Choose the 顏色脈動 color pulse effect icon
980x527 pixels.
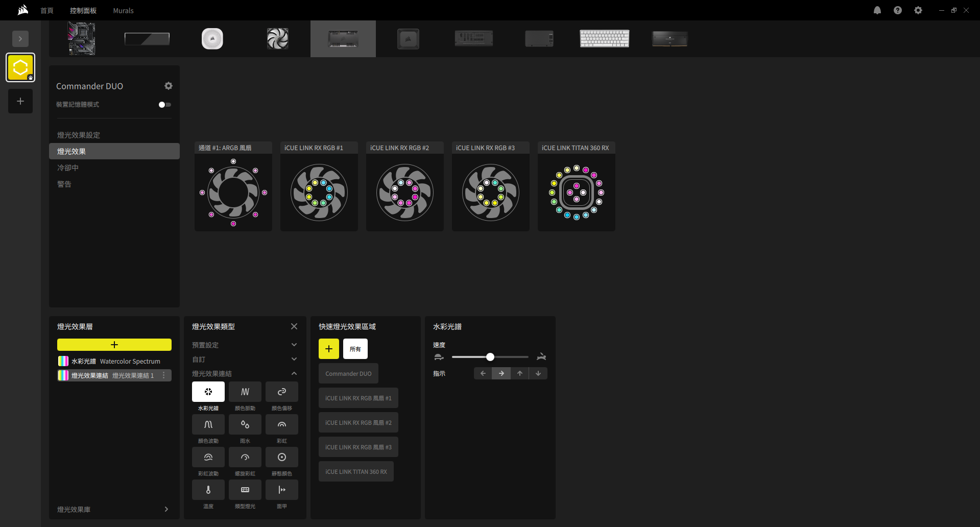245,392
